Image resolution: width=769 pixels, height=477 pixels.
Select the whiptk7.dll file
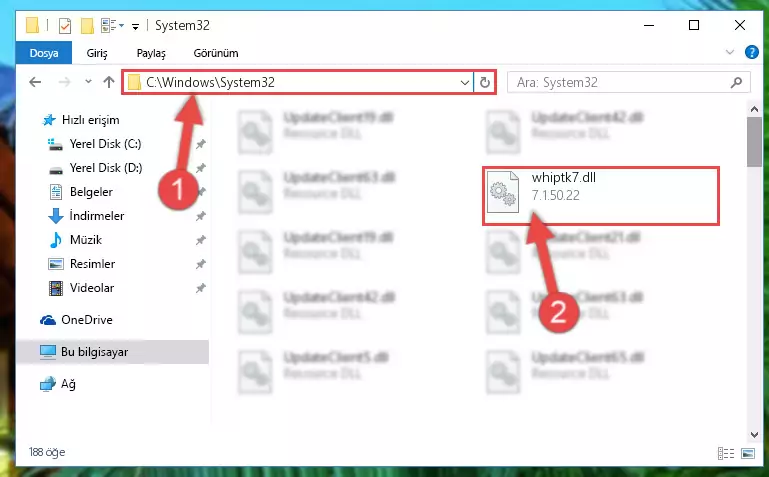[x=601, y=196]
